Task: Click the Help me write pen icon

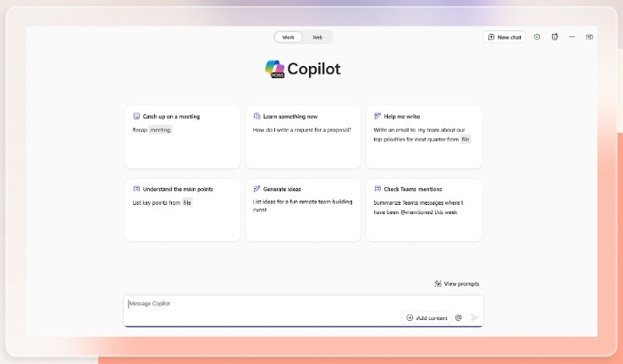Action: pyautogui.click(x=378, y=116)
